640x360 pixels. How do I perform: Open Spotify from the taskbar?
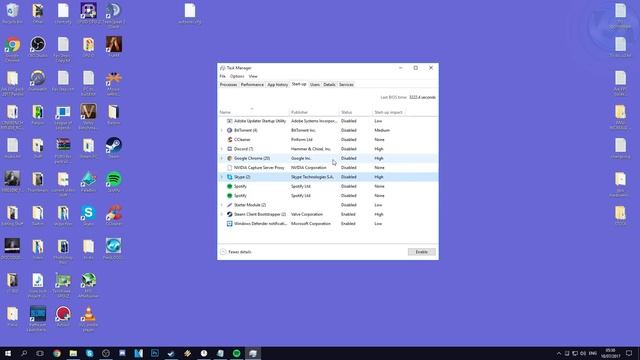tap(236, 353)
